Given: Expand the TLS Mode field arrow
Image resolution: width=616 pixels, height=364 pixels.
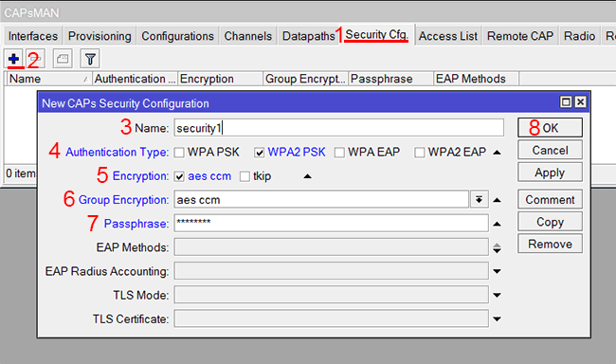Looking at the screenshot, I should click(x=497, y=295).
